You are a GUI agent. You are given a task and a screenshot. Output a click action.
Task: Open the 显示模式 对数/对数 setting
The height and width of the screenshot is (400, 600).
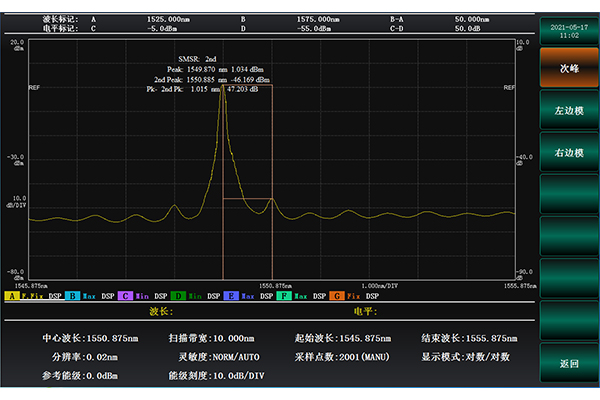tap(467, 356)
